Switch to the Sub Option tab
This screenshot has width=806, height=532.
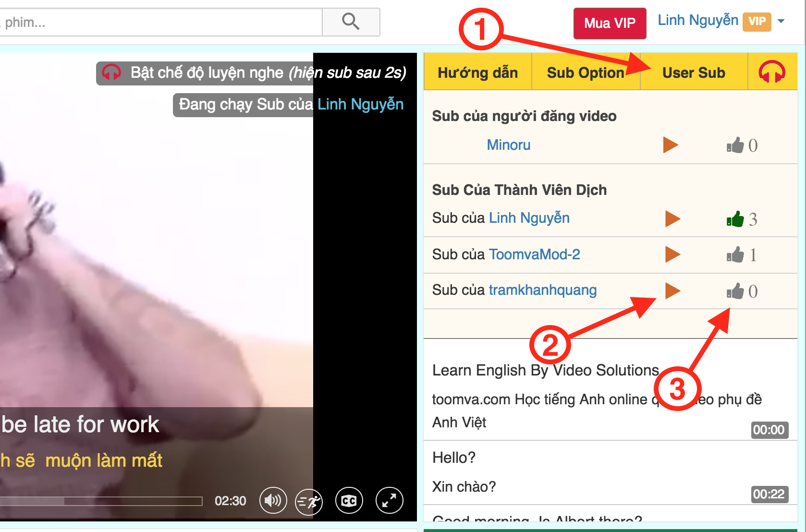coord(586,72)
